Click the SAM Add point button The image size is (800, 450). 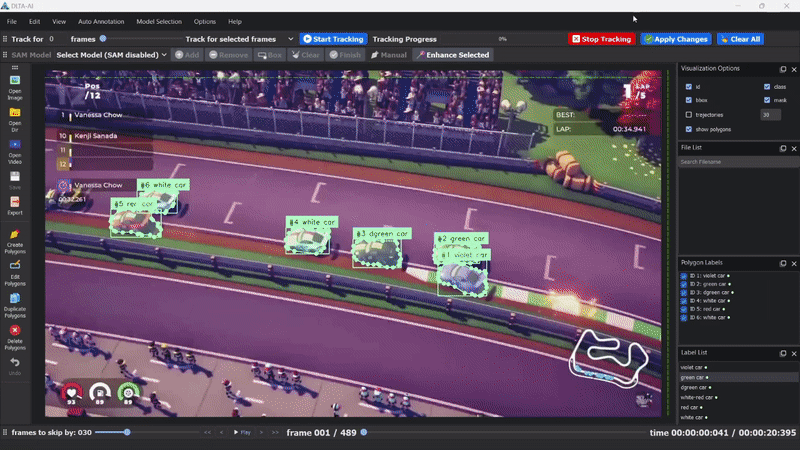[187, 55]
